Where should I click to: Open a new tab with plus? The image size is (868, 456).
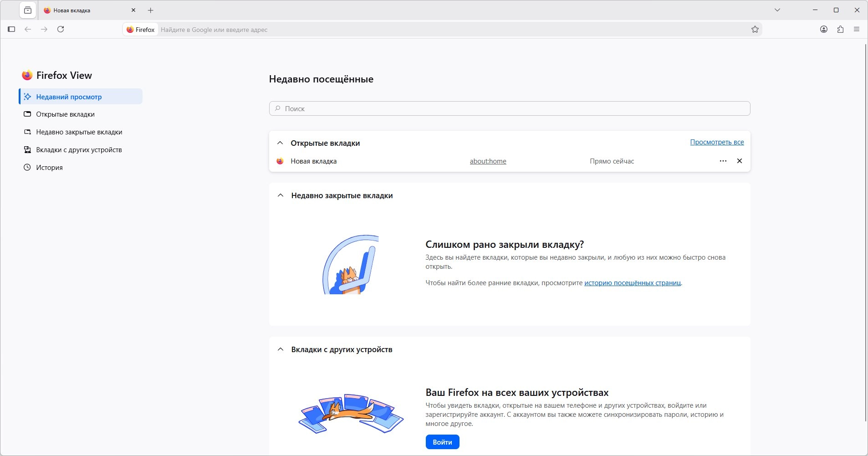pyautogui.click(x=151, y=10)
